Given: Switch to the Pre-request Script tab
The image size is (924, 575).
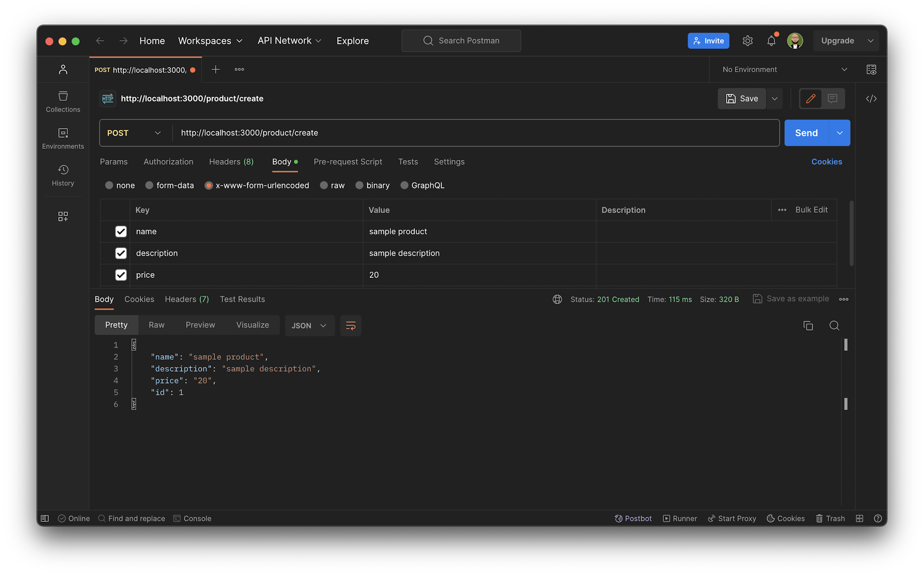Looking at the screenshot, I should click(x=348, y=162).
